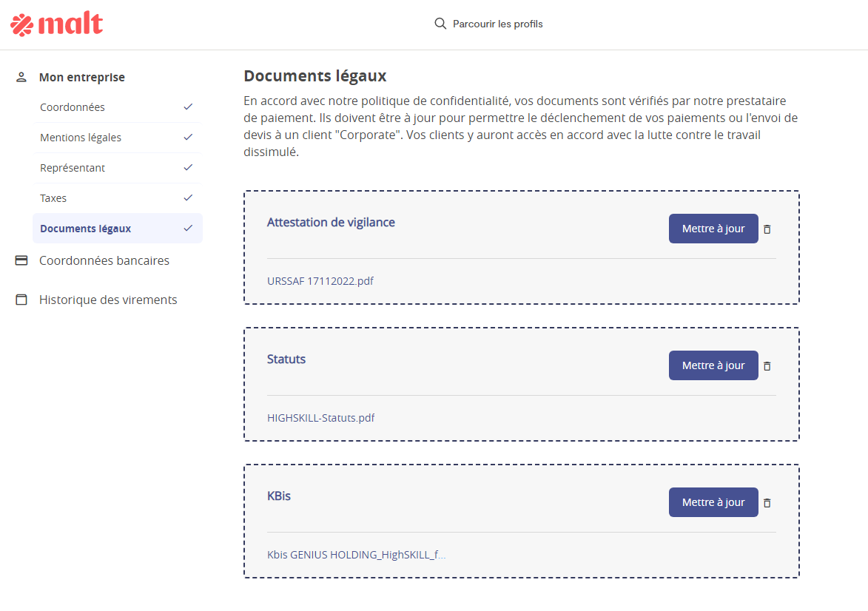Open URSSAF 17112022.pdf file
The height and width of the screenshot is (611, 868).
click(320, 281)
